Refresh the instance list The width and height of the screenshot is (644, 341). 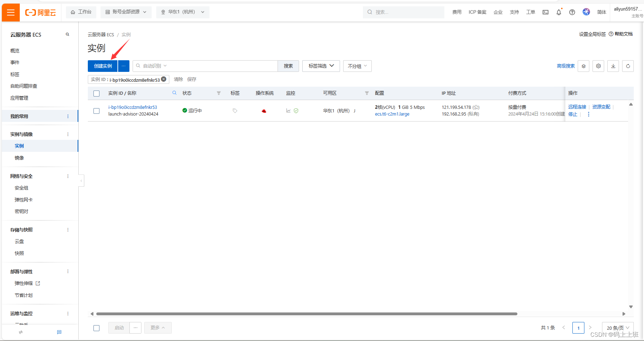pyautogui.click(x=628, y=66)
